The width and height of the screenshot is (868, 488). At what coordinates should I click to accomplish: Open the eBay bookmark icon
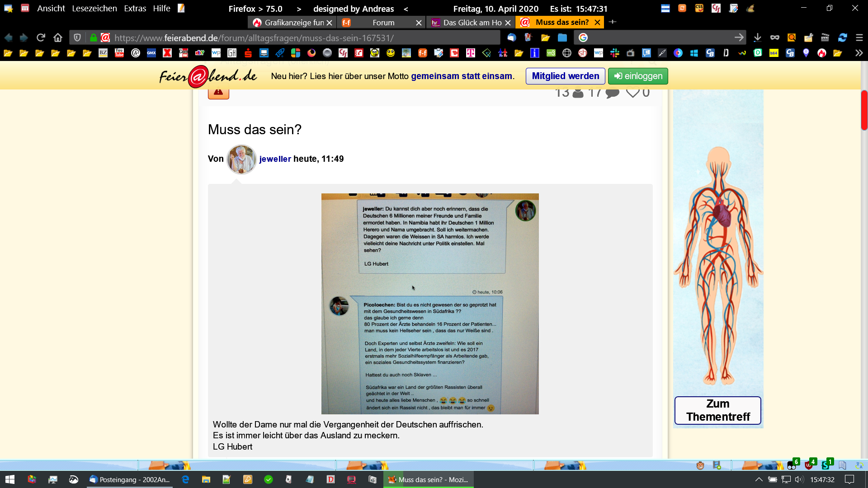tap(199, 53)
